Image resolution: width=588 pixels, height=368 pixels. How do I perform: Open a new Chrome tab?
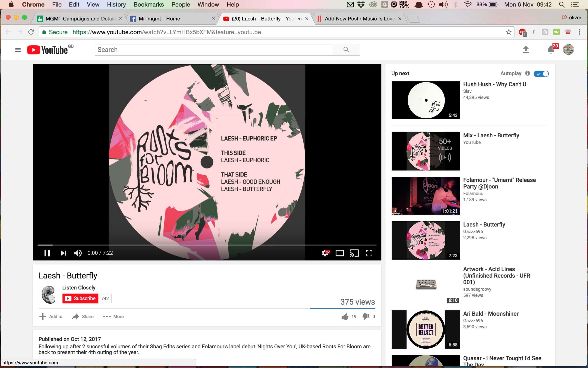pos(414,19)
